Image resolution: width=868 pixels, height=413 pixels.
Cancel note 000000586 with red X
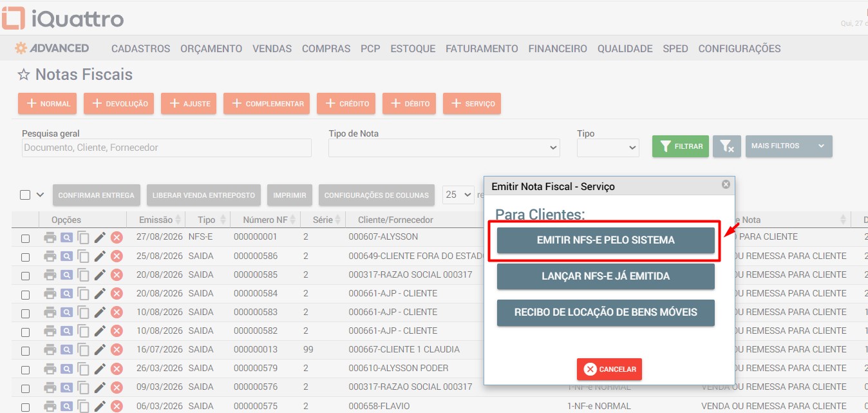pyautogui.click(x=117, y=256)
